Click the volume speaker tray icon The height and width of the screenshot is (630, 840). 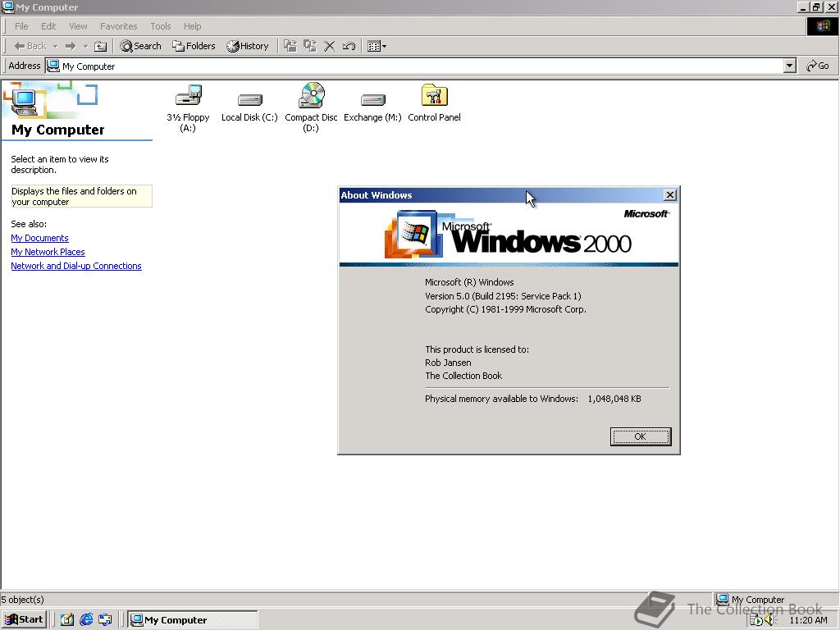coord(770,620)
